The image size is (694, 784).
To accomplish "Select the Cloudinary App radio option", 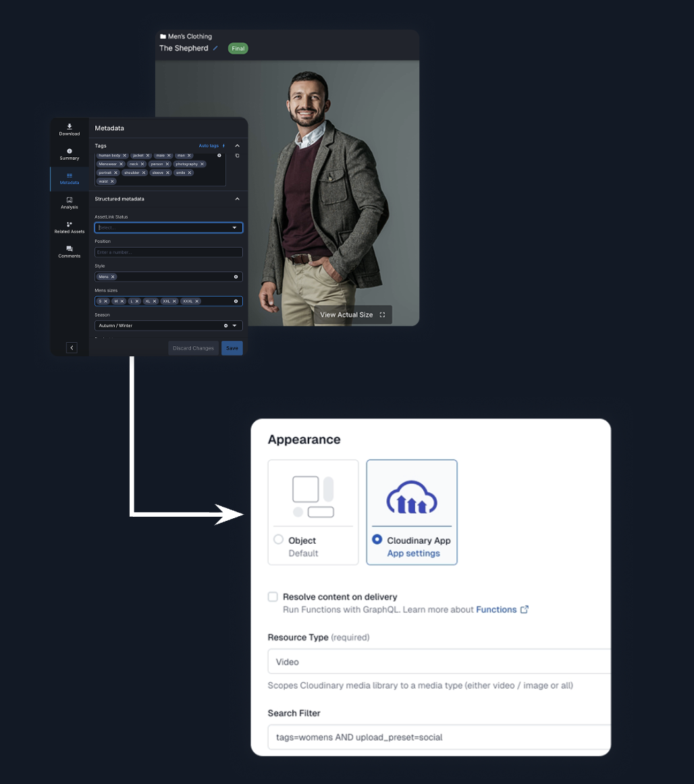I will click(x=377, y=540).
